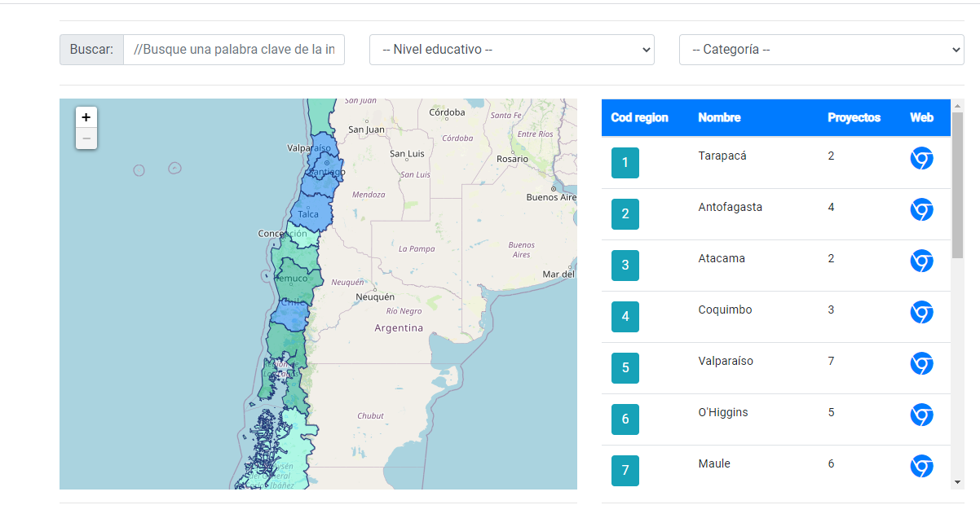Viewport: 980px width, 505px height.
Task: Click the Mendoza label on the map
Action: click(x=368, y=195)
